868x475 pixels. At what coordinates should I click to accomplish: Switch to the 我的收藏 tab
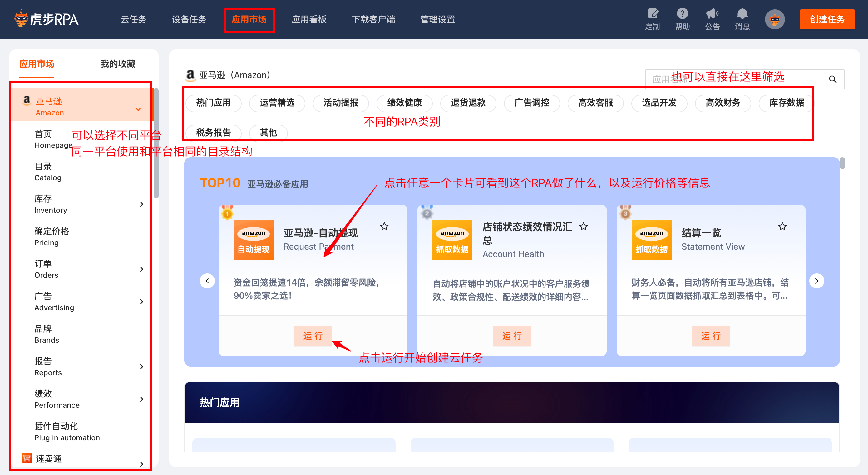pyautogui.click(x=118, y=64)
